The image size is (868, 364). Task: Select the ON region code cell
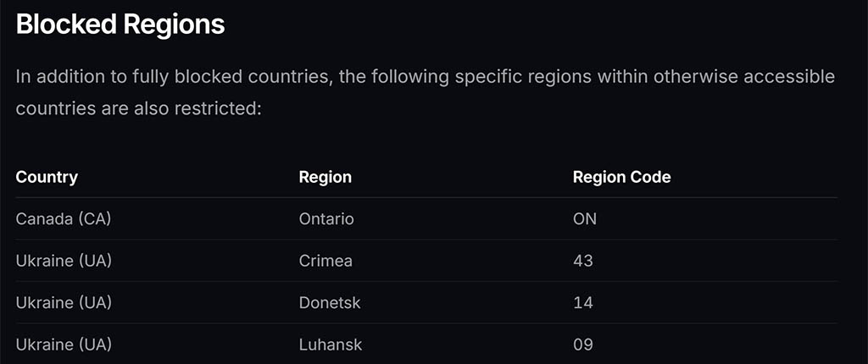[585, 218]
